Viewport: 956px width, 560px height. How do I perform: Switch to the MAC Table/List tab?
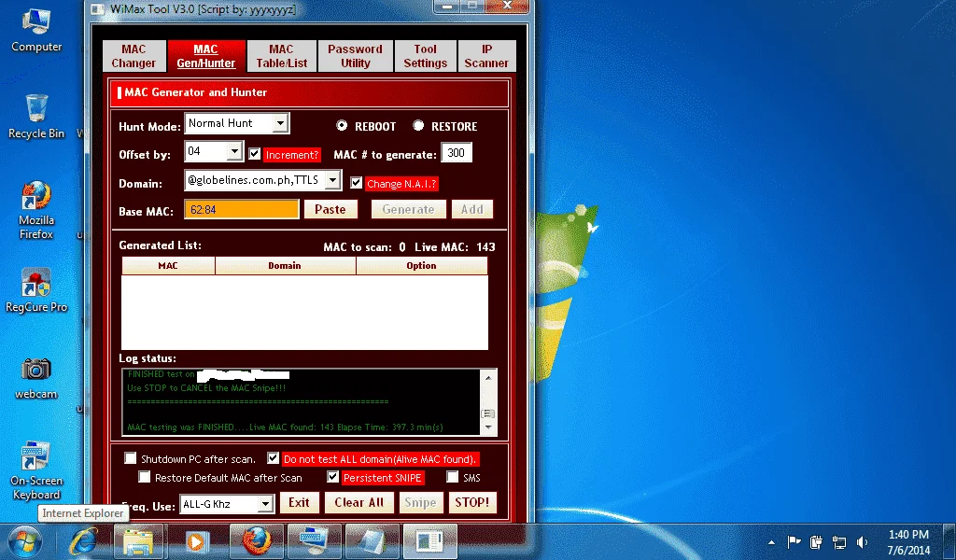(x=282, y=56)
